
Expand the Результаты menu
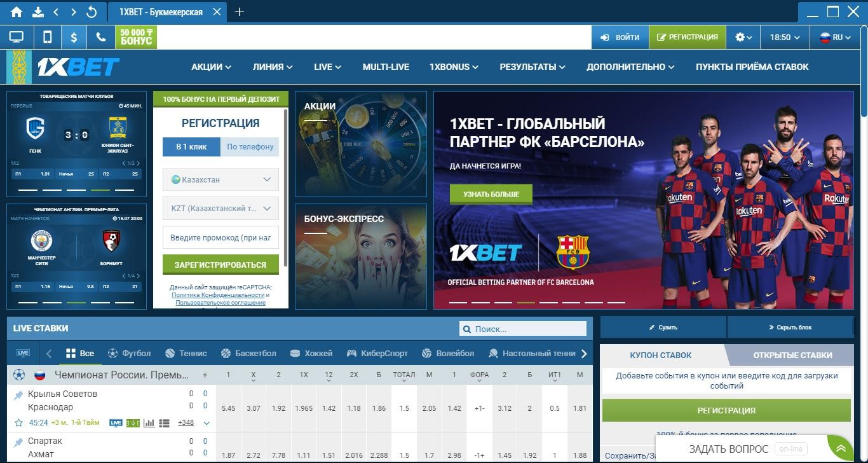point(532,67)
